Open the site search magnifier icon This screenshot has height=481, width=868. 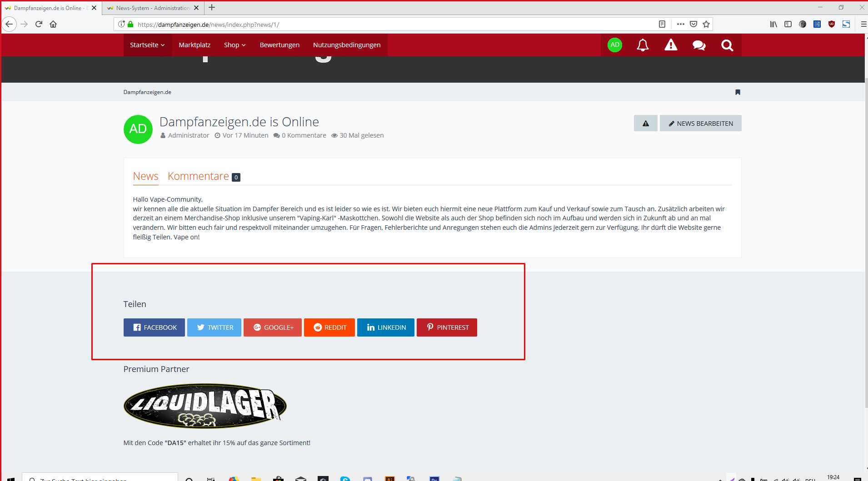click(727, 45)
